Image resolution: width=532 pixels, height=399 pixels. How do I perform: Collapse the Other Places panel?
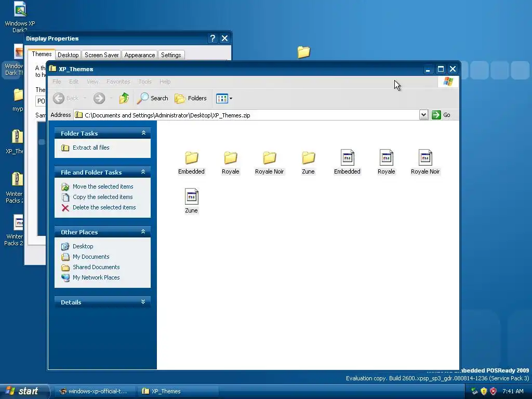click(143, 232)
